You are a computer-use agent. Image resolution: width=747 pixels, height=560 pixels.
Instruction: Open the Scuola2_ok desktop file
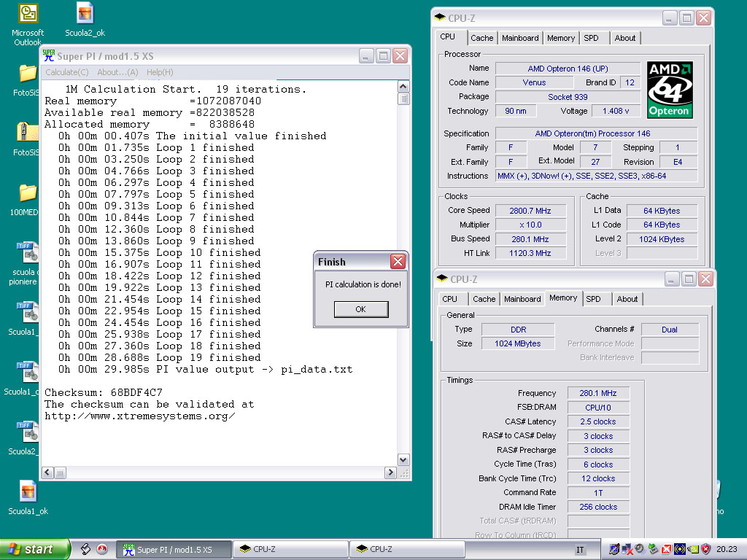[85, 13]
